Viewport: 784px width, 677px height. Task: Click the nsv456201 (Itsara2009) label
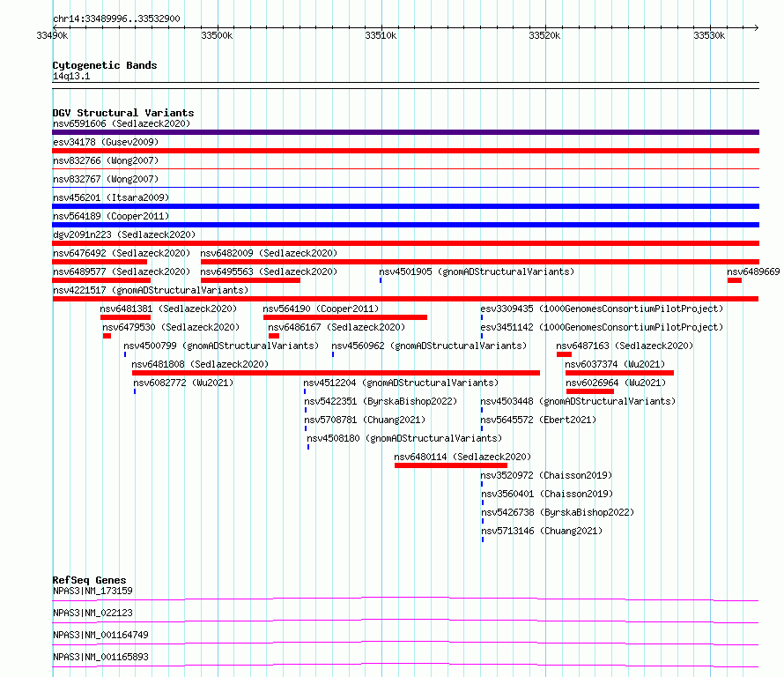(111, 197)
